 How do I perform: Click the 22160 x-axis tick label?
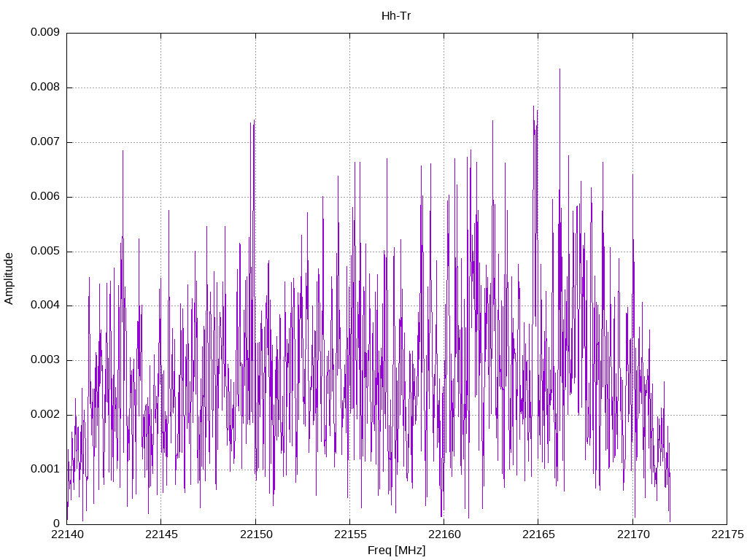click(444, 535)
